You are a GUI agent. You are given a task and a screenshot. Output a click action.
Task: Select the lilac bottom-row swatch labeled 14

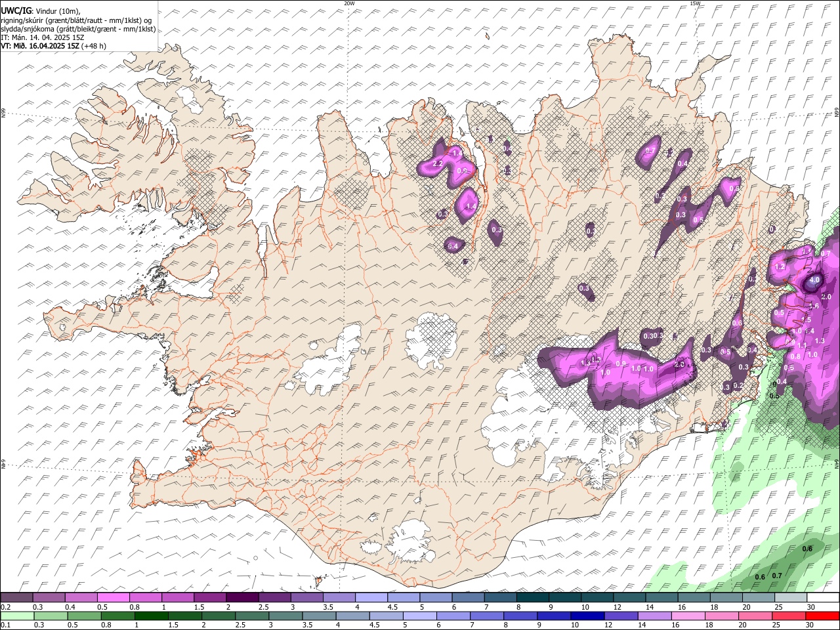[654, 616]
